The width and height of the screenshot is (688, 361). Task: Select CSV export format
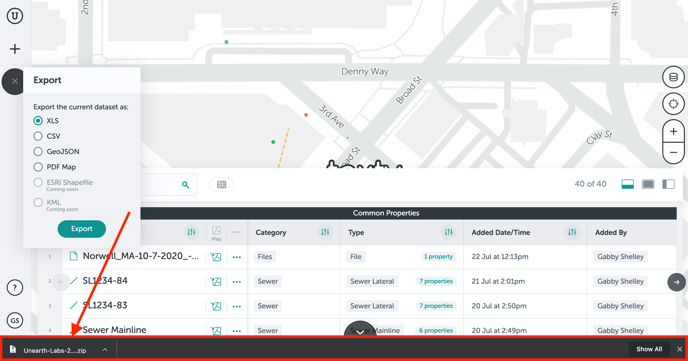(x=38, y=136)
